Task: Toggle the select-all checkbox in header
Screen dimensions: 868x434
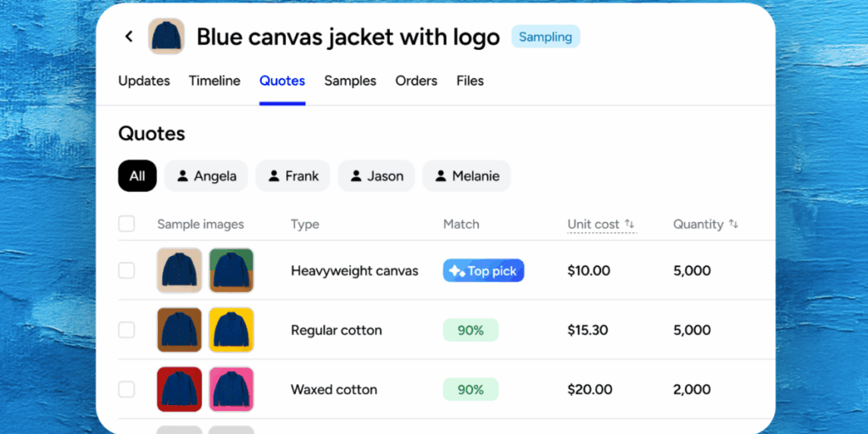Action: [126, 224]
